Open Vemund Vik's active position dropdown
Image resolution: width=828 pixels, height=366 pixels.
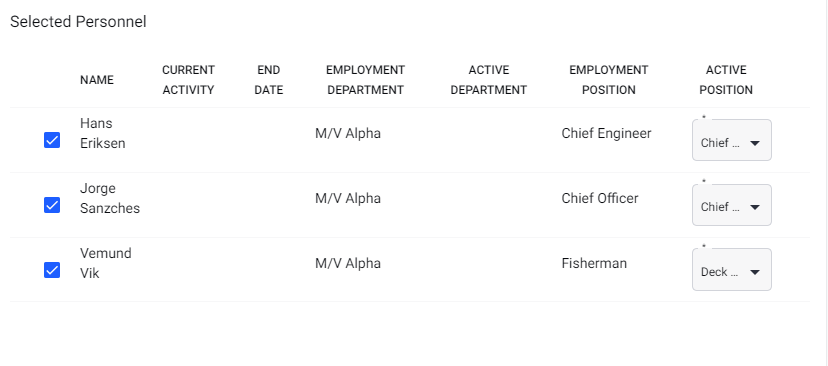point(731,270)
